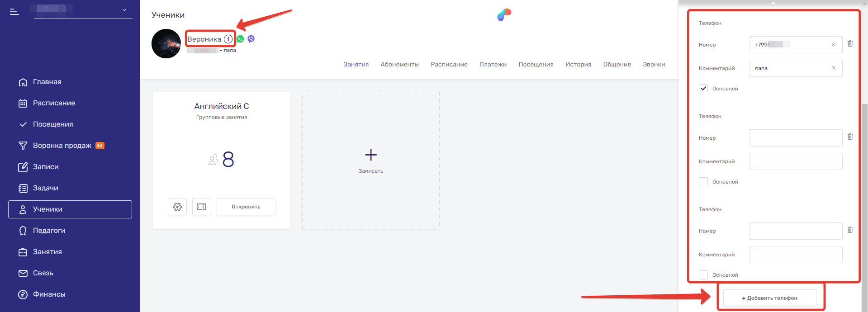Open Воронка продаж in sidebar
The image size is (868, 312).
point(62,146)
